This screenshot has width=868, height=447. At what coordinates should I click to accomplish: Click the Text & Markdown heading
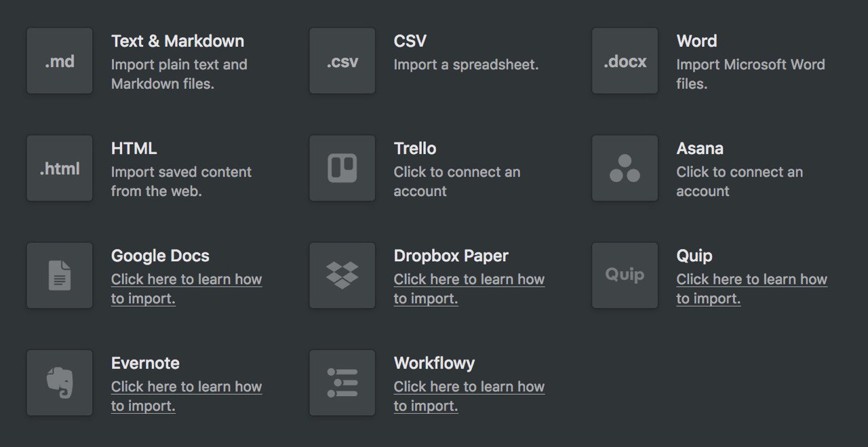[178, 41]
